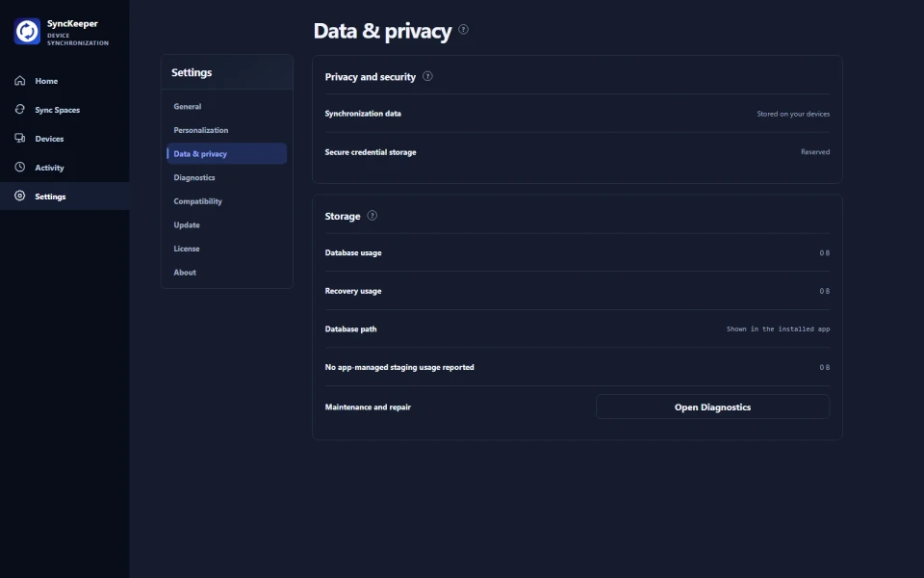Open the Devices section

[x=64, y=139]
